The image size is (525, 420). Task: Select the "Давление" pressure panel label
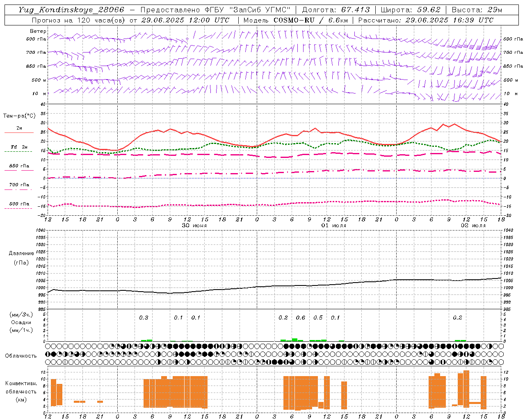(x=21, y=253)
